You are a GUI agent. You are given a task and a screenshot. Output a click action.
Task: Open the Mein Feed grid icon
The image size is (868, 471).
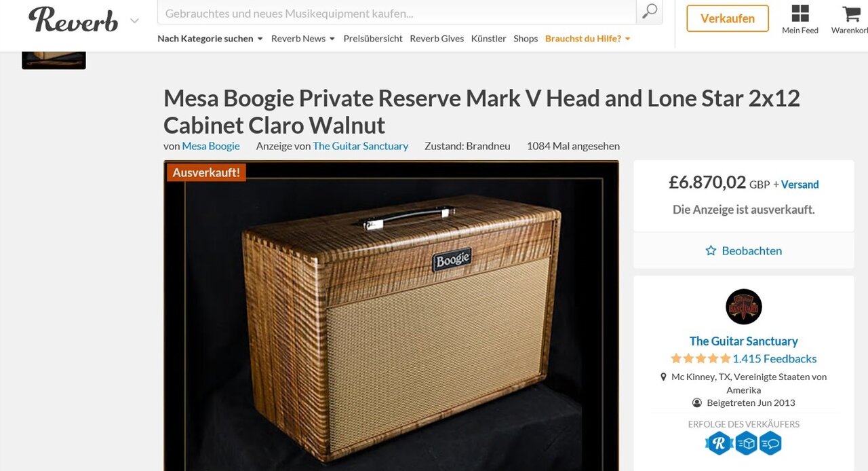[800, 13]
